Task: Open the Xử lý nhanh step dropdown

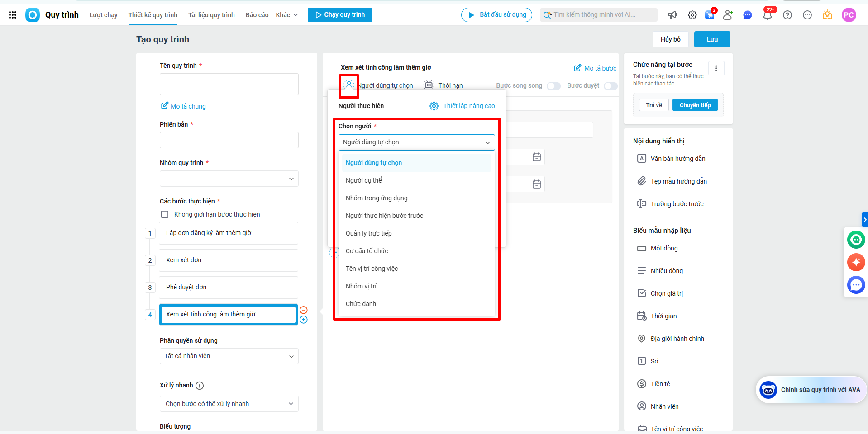Action: [229, 404]
